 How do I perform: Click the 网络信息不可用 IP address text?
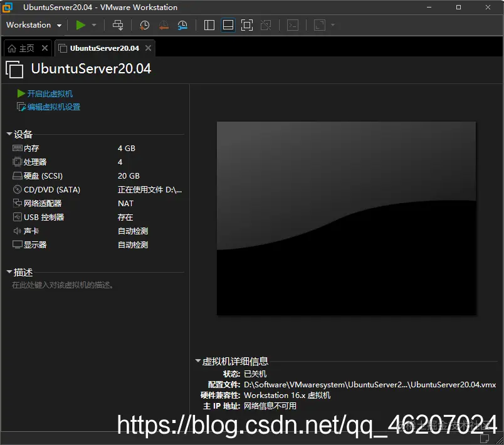[270, 406]
